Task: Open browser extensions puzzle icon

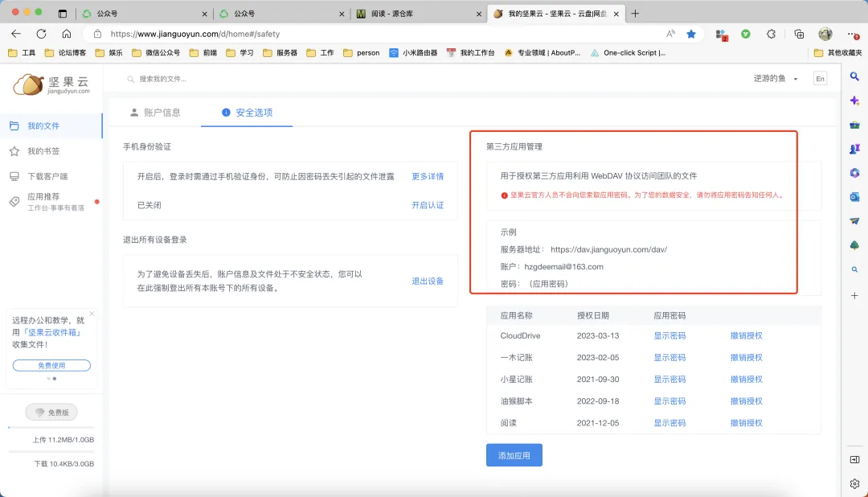Action: pyautogui.click(x=771, y=34)
